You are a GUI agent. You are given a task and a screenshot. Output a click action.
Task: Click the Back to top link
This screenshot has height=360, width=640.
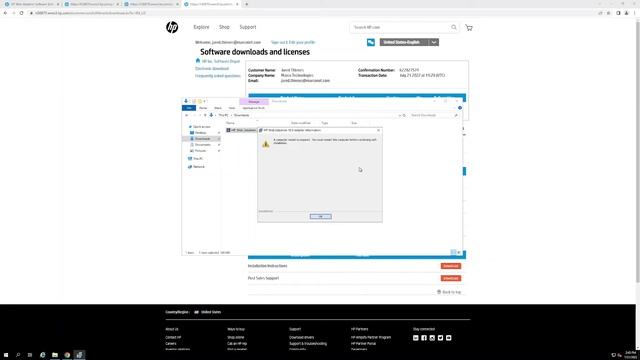[449, 292]
